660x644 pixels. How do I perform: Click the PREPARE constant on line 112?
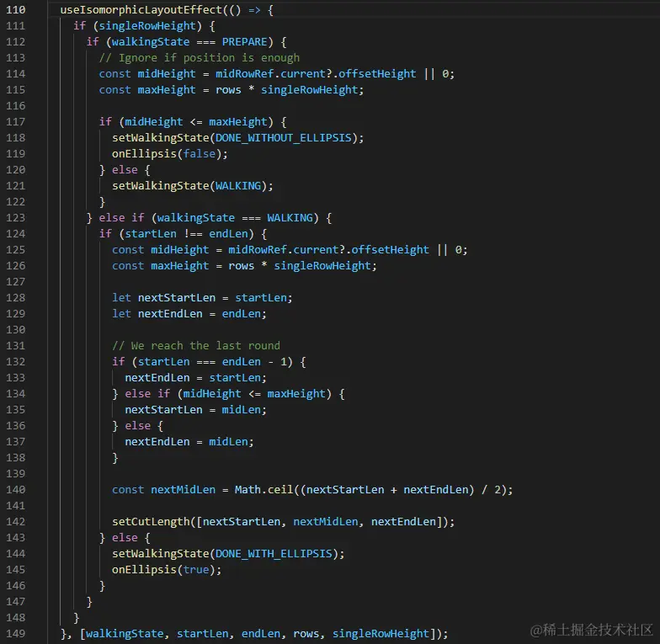[x=244, y=42]
